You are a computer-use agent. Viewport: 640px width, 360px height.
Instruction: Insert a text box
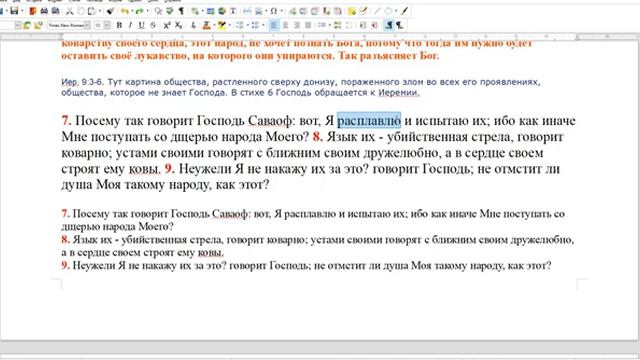click(233, 11)
